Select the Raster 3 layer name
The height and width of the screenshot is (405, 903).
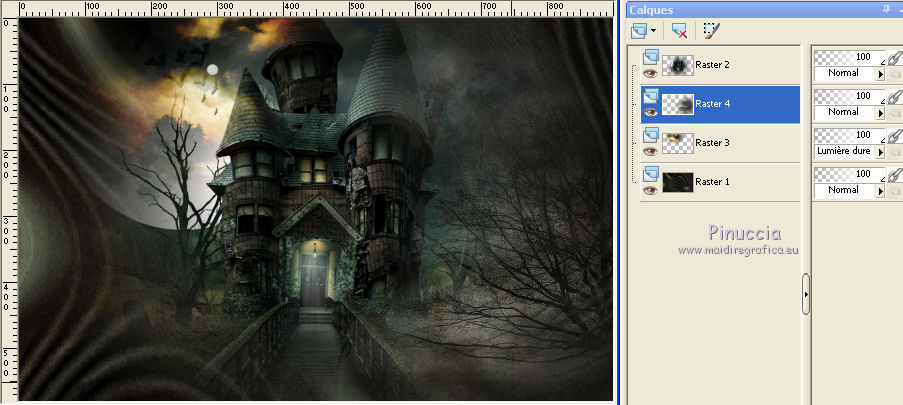pyautogui.click(x=712, y=142)
